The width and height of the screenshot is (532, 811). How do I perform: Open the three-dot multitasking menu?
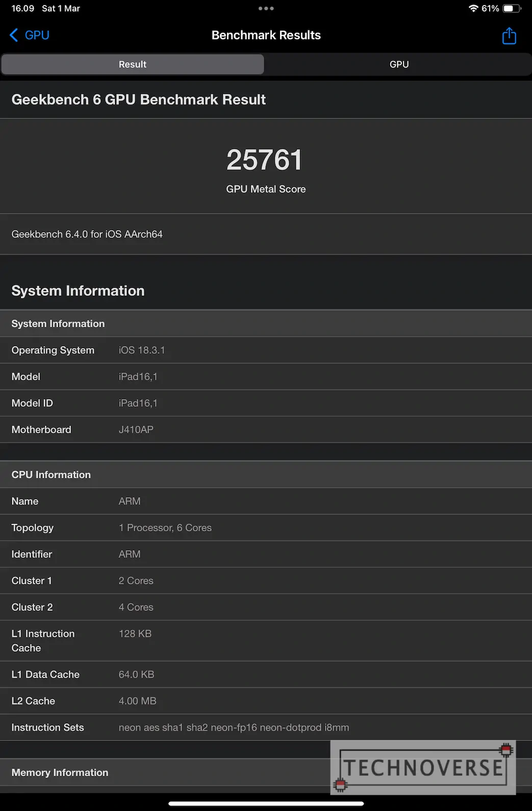(x=266, y=8)
